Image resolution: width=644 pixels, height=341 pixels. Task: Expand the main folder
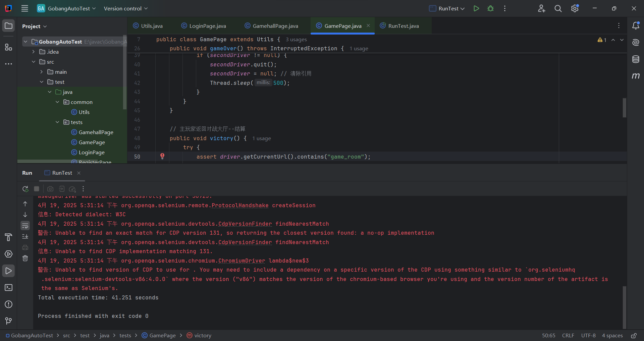42,72
